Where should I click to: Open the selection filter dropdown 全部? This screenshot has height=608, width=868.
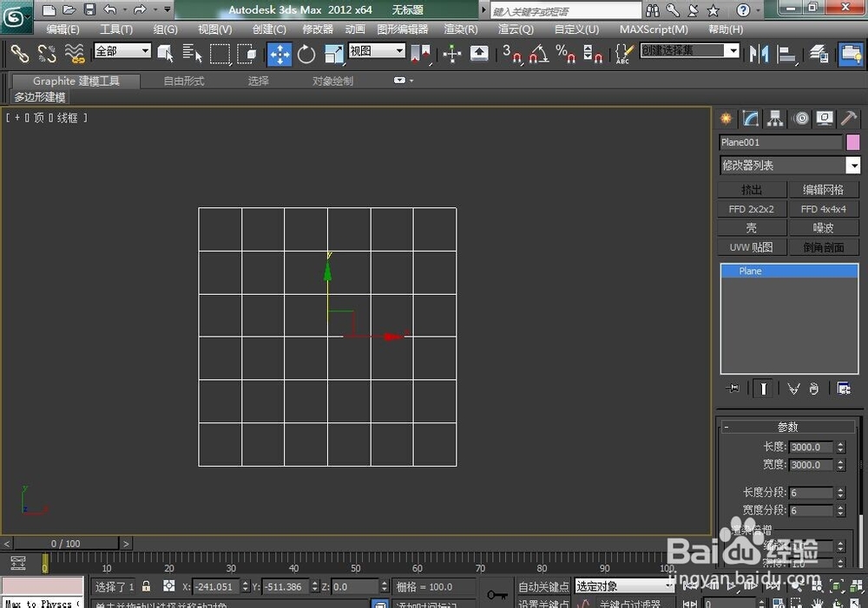click(x=122, y=51)
